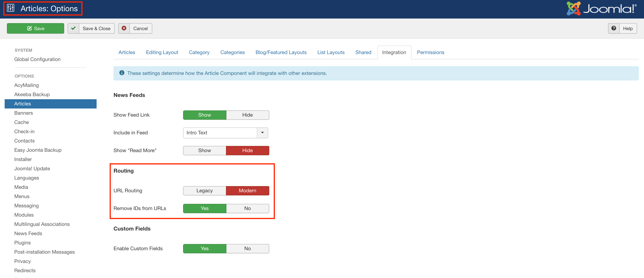Disable Custom Fields by selecting No
644x278 pixels.
pos(247,248)
